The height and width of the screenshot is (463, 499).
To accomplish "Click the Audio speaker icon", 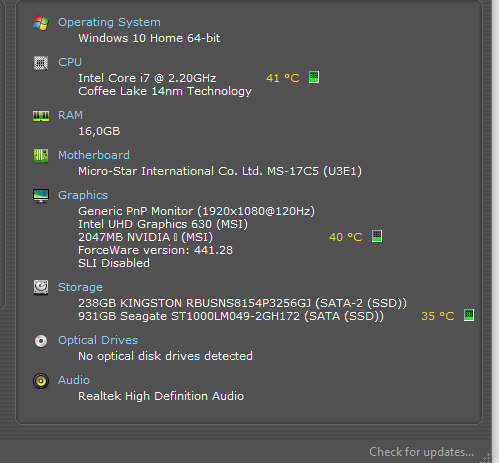I will click(x=41, y=381).
